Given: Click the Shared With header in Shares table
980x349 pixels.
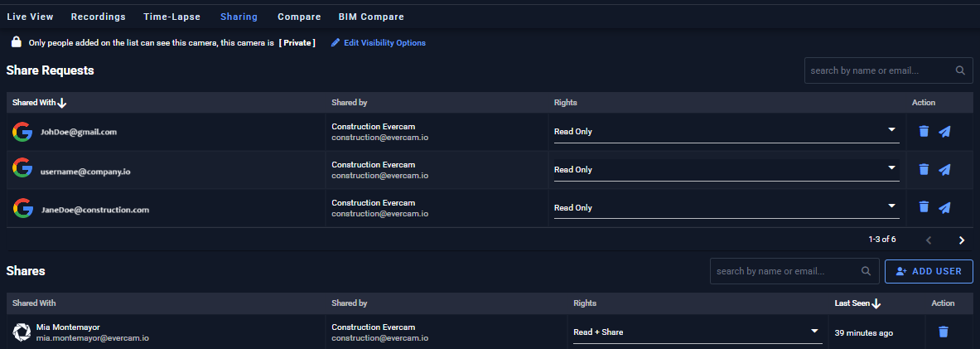Looking at the screenshot, I should pos(34,303).
